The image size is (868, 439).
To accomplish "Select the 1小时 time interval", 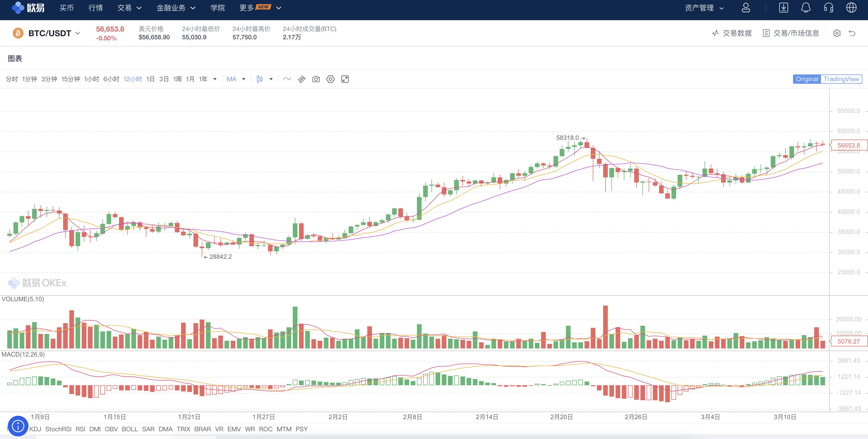I will [x=91, y=79].
